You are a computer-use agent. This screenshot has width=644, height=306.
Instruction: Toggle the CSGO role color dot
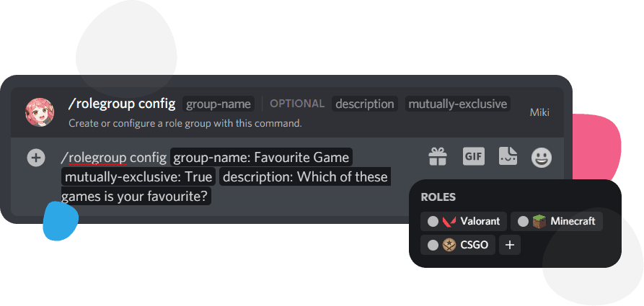pos(433,245)
